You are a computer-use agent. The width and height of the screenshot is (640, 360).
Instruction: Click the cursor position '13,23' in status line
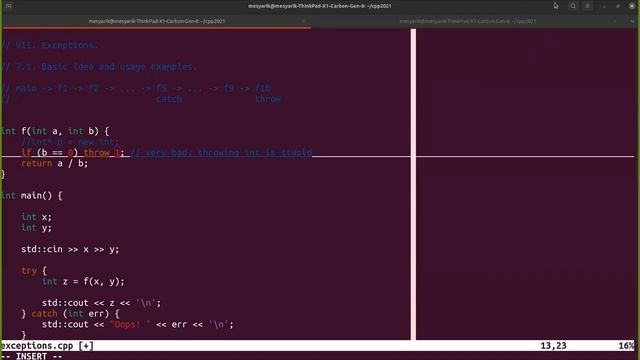click(x=553, y=346)
